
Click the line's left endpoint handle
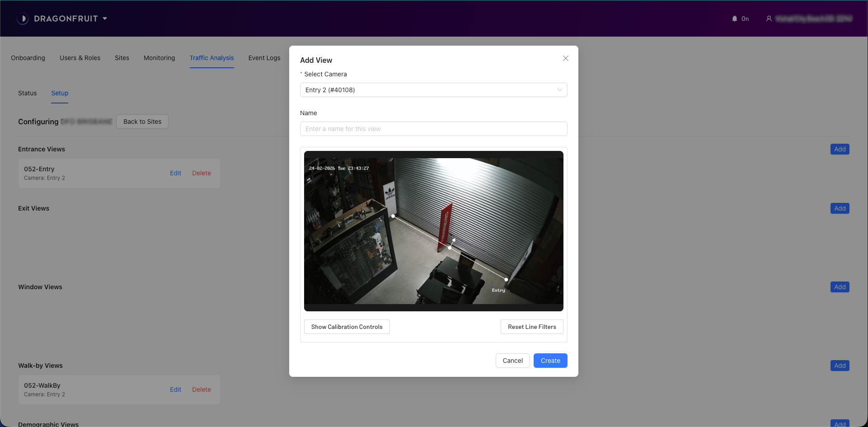[393, 216]
